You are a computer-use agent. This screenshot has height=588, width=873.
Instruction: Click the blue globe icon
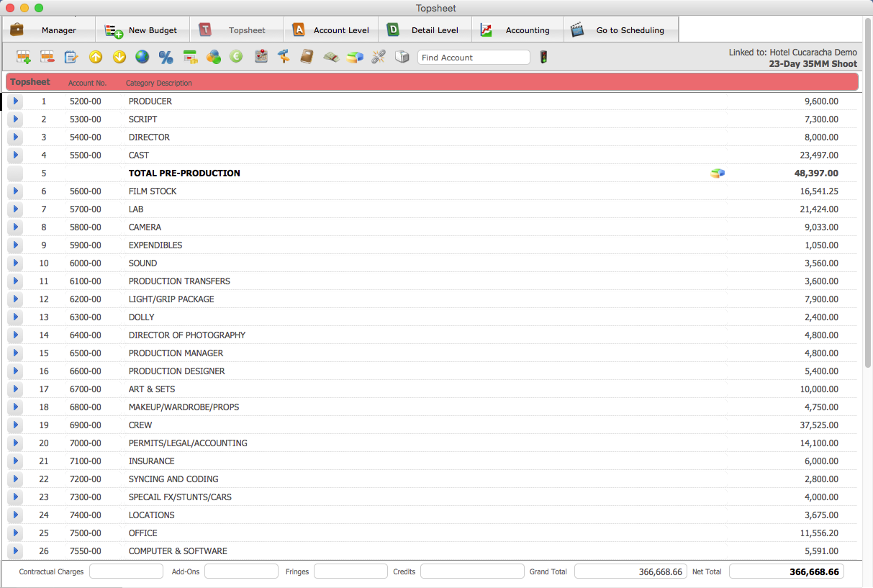coord(143,57)
